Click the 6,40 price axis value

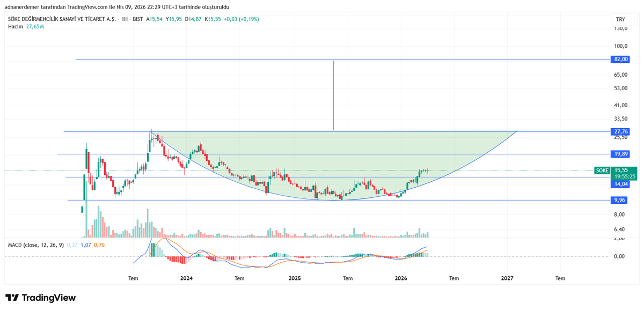point(619,229)
